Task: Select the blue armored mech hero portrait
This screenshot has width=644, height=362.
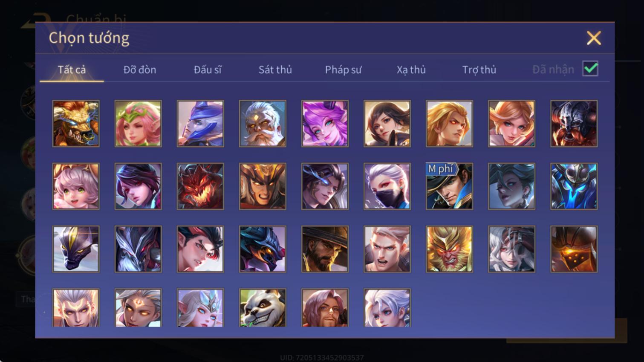Action: tap(574, 186)
